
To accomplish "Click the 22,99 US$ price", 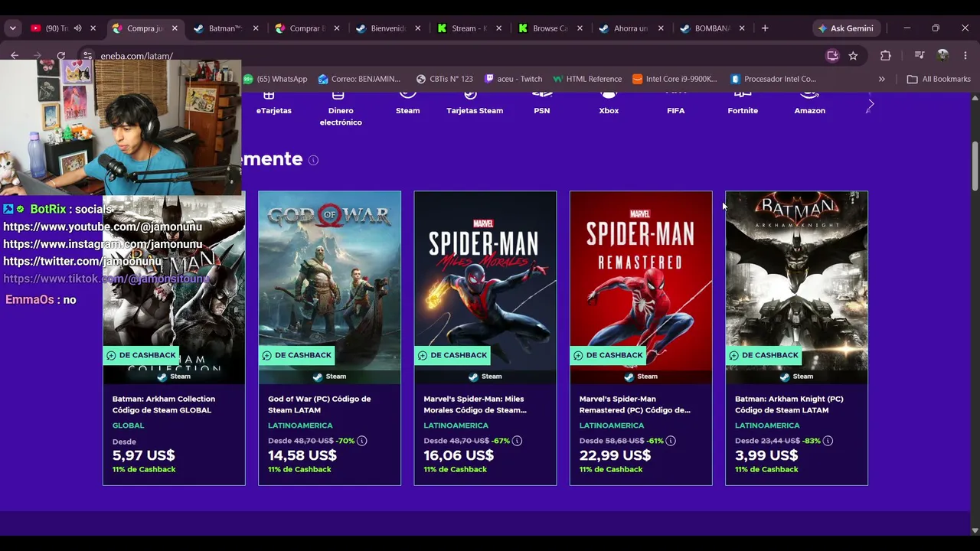I will (x=615, y=455).
